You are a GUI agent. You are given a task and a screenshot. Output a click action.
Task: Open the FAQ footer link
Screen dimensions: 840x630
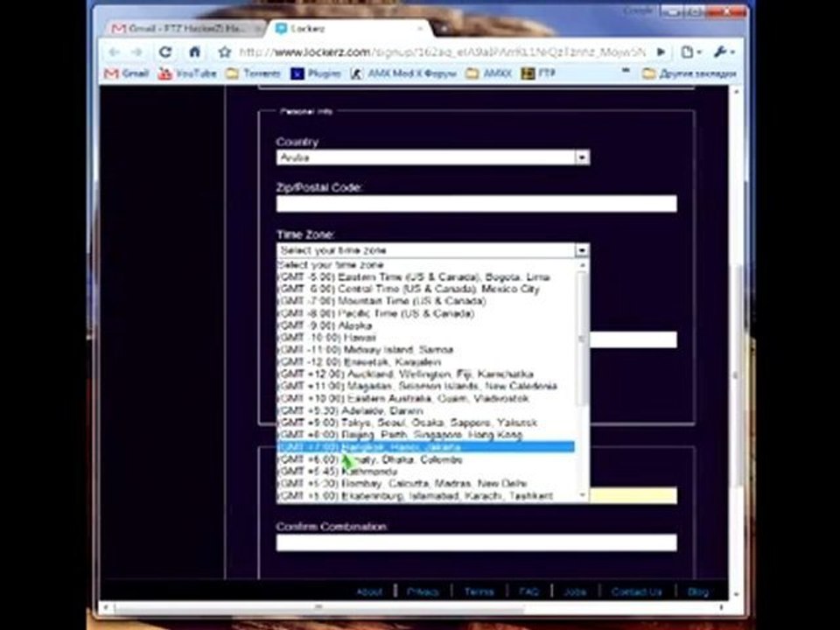528,592
